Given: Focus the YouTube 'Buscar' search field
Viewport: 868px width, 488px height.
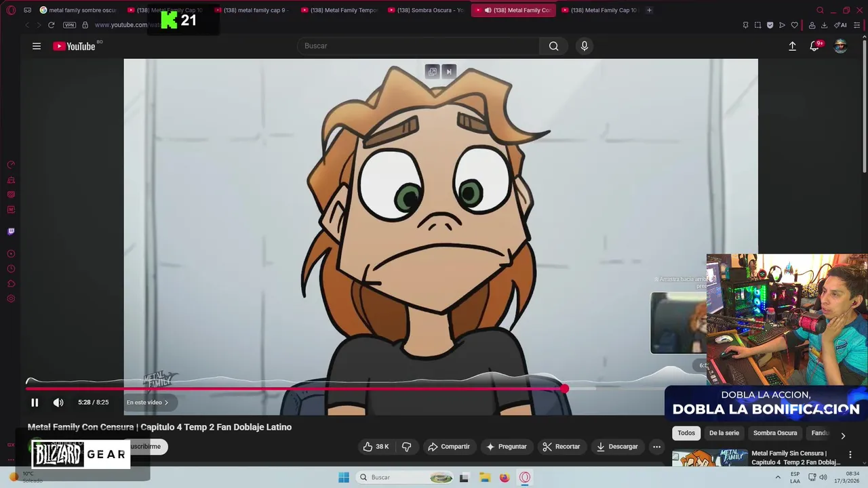Looking at the screenshot, I should click(x=418, y=46).
